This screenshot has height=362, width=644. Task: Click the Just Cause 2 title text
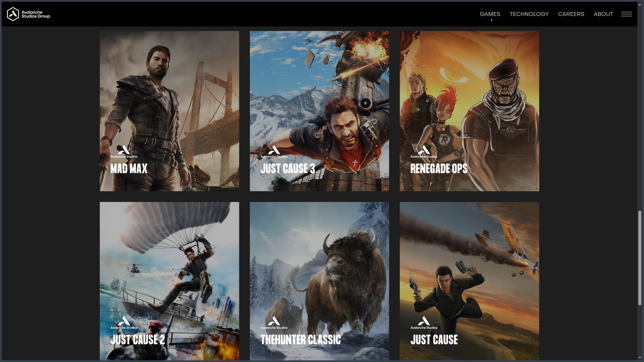pos(138,340)
